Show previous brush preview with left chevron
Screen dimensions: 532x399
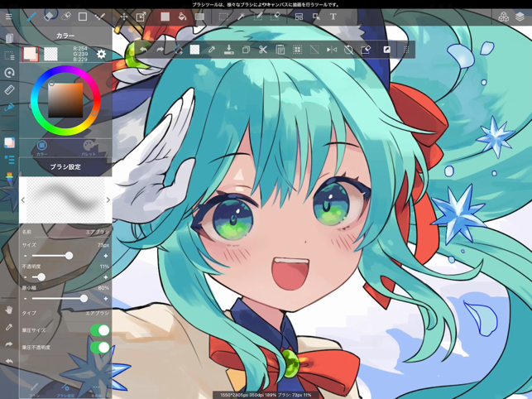23,199
